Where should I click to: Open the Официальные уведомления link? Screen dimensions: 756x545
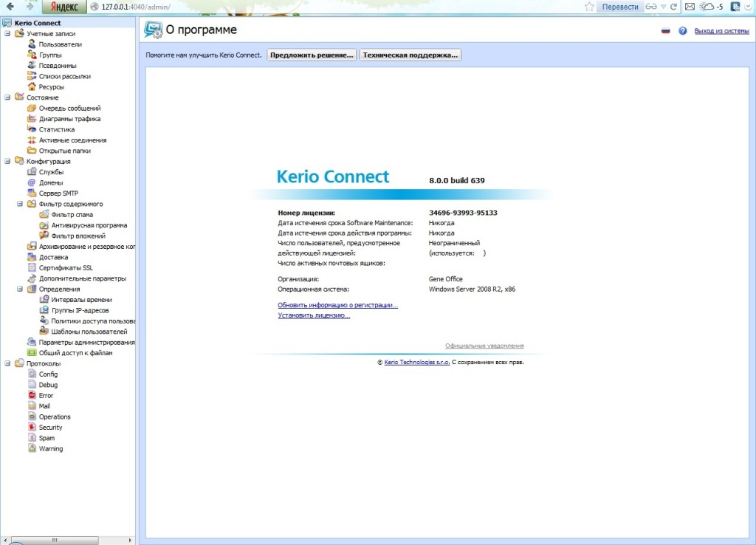(x=484, y=346)
